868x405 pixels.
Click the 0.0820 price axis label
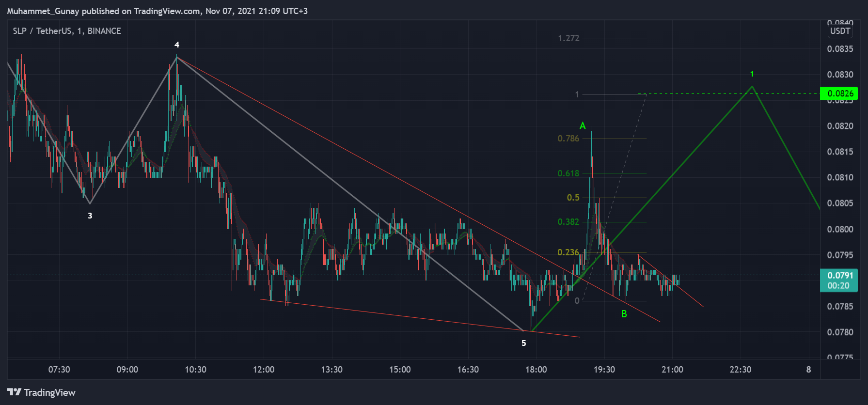click(840, 126)
